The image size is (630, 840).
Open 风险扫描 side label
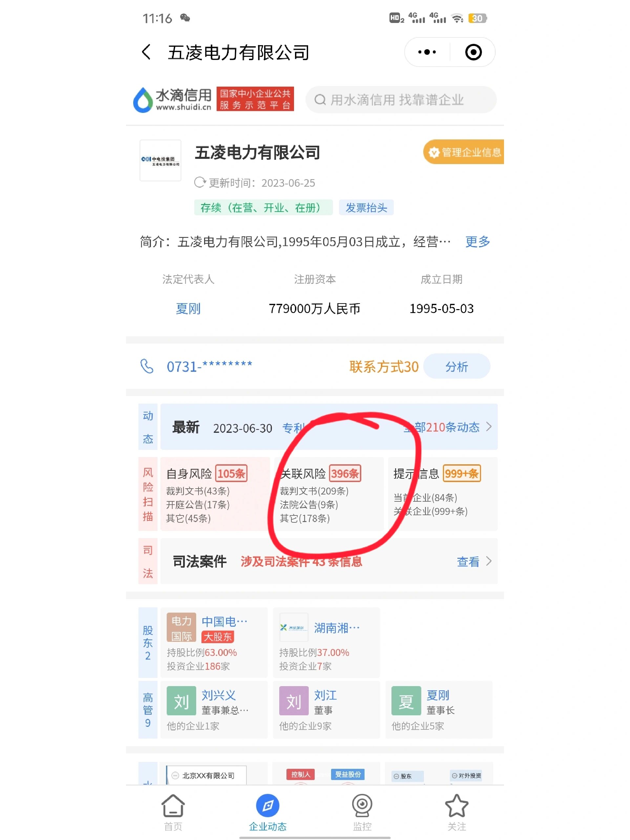point(148,494)
